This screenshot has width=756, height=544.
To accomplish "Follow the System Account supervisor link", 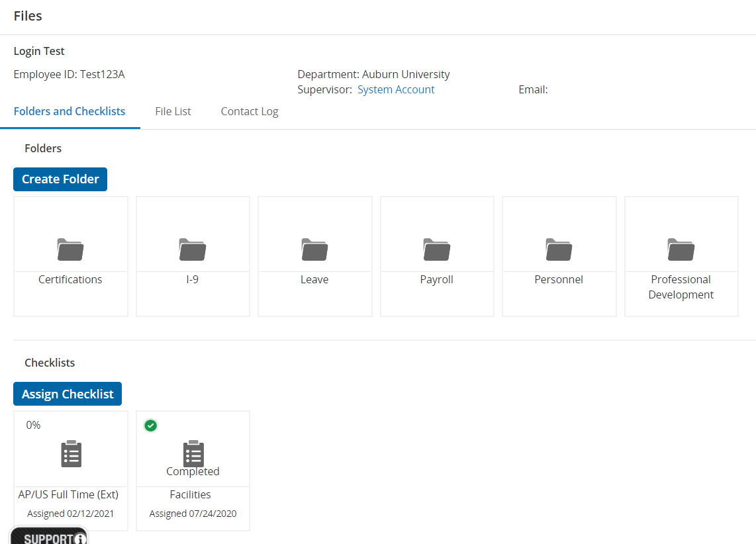I will click(x=396, y=89).
